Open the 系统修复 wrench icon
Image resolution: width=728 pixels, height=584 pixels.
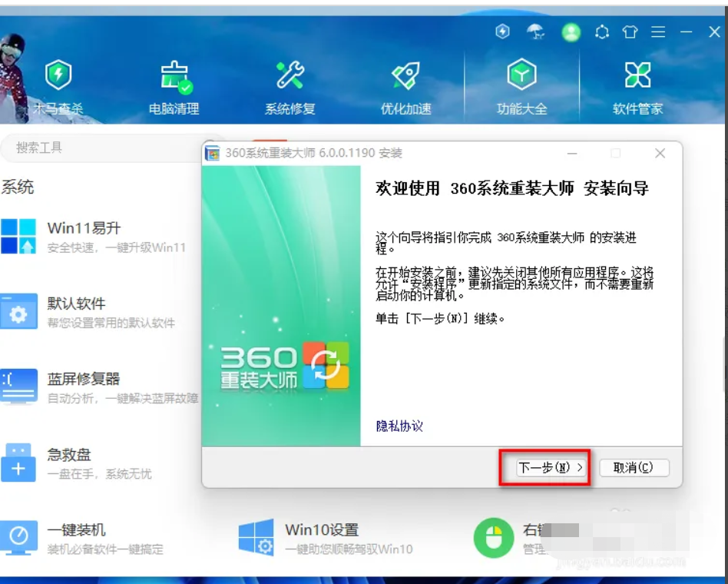click(290, 75)
